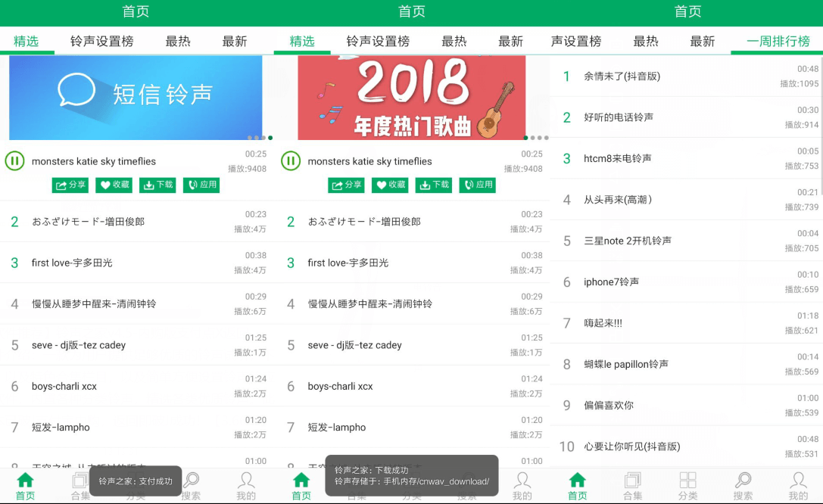Open the 2018 年度热门歌曲 banner
Screen dimensions: 823x504
coord(412,97)
